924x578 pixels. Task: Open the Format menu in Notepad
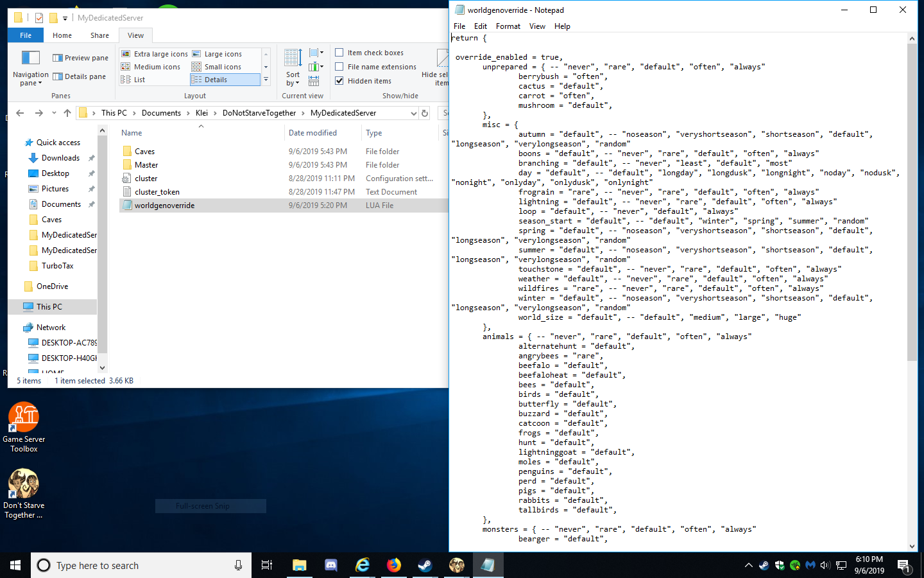tap(508, 26)
